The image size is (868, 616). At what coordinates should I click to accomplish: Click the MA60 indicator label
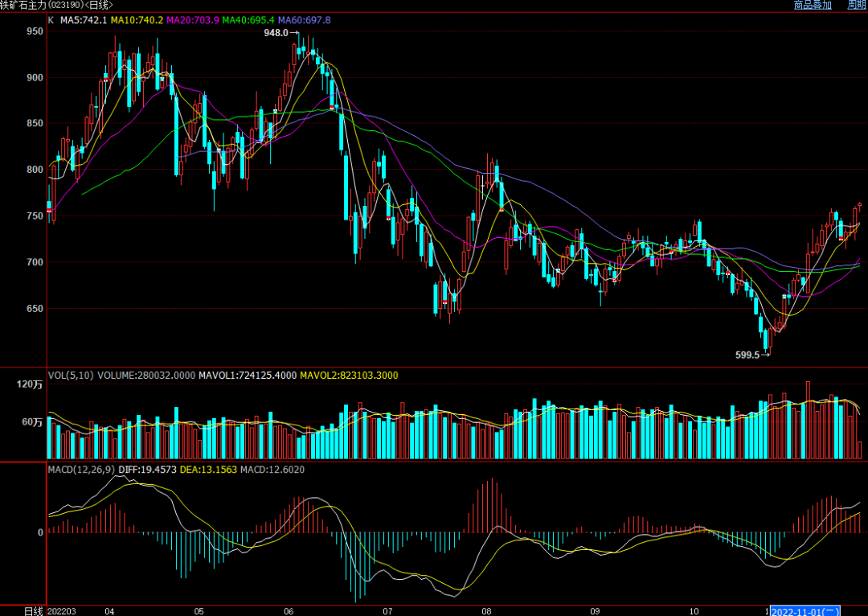304,19
